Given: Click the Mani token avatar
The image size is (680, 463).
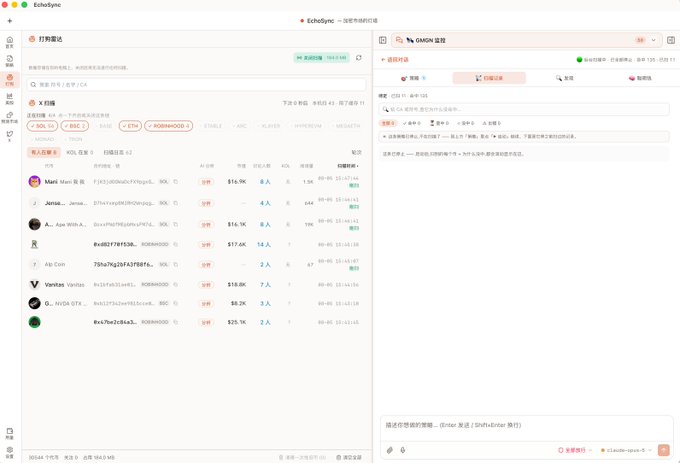Looking at the screenshot, I should [x=35, y=182].
